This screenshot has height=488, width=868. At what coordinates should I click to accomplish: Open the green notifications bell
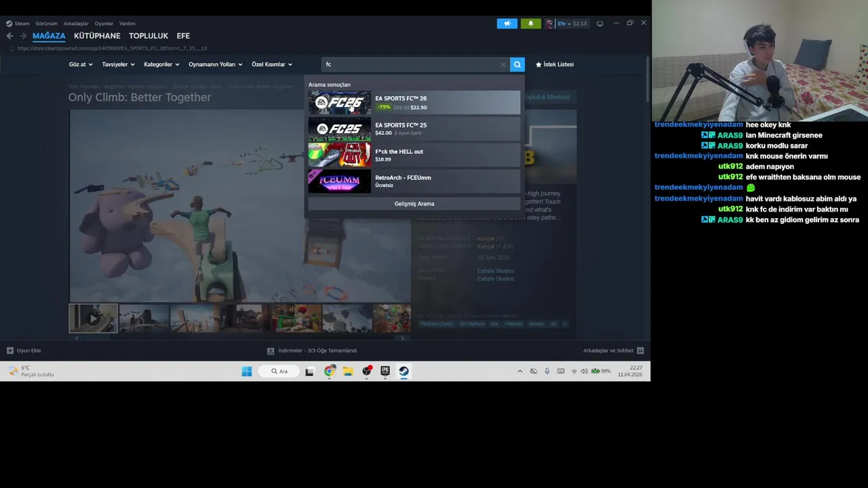coord(530,24)
